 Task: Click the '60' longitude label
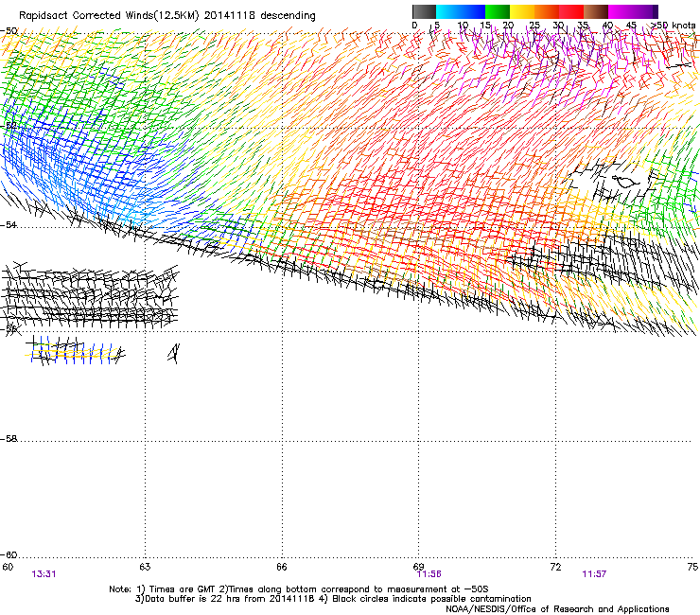pos(8,567)
